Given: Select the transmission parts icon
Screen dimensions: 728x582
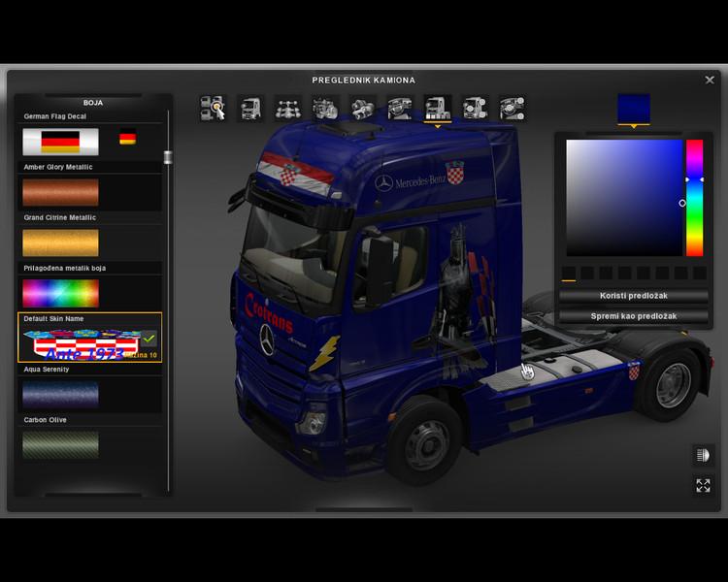Looking at the screenshot, I should coord(362,108).
